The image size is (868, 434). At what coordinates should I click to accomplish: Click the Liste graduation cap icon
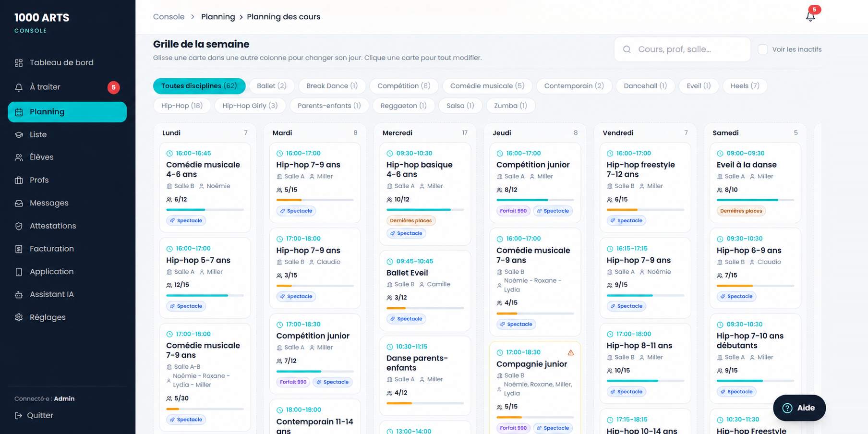[19, 135]
